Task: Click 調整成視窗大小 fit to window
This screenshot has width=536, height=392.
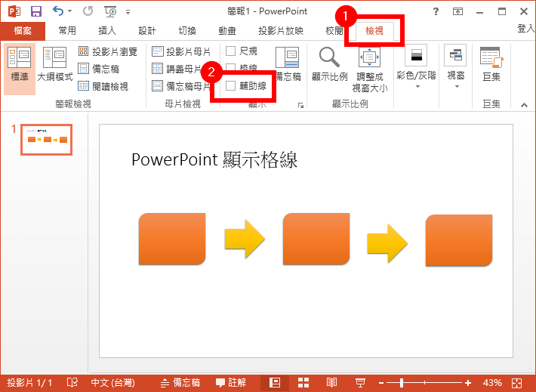Action: pos(369,69)
